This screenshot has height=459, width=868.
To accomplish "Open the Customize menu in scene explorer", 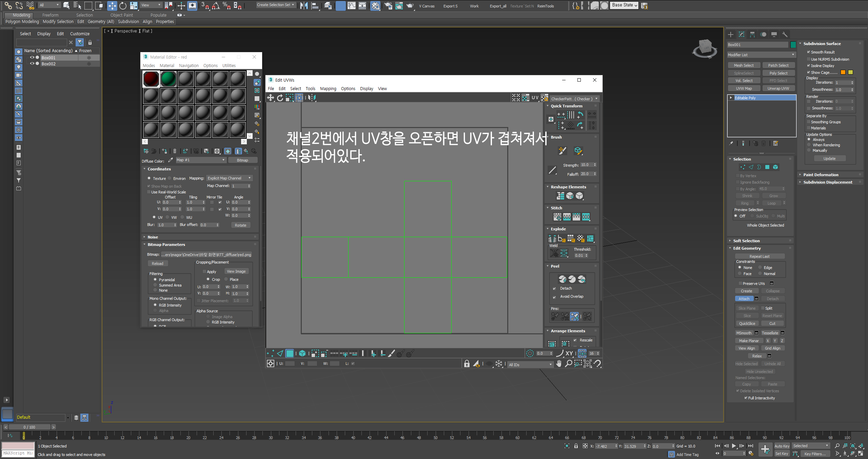I will coord(80,34).
